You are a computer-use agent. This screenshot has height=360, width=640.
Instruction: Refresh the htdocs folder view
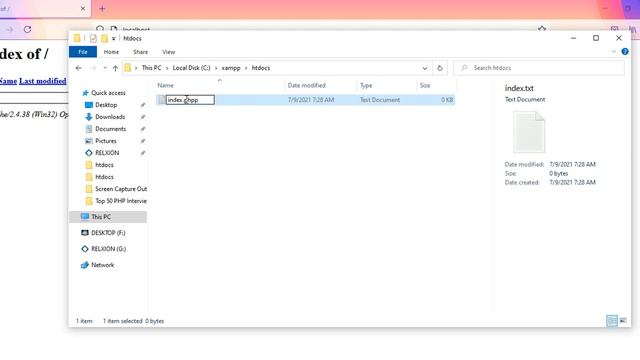click(x=440, y=68)
